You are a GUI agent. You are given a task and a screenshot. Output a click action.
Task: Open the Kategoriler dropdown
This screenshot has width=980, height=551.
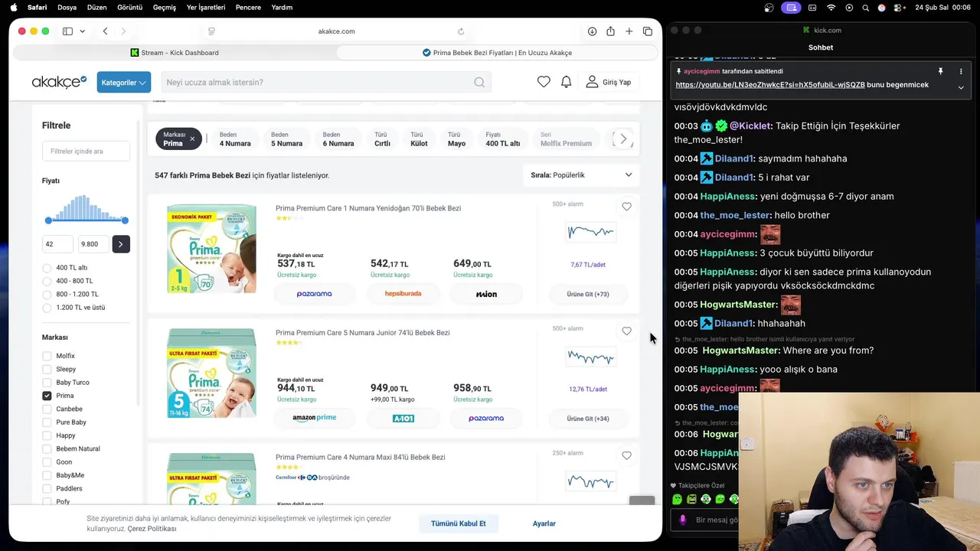coord(123,82)
